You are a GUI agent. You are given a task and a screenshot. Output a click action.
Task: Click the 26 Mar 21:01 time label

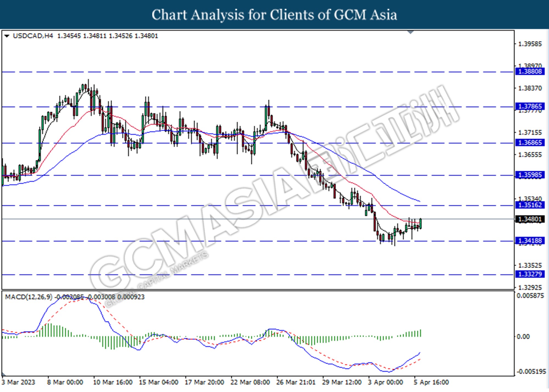[x=296, y=382]
